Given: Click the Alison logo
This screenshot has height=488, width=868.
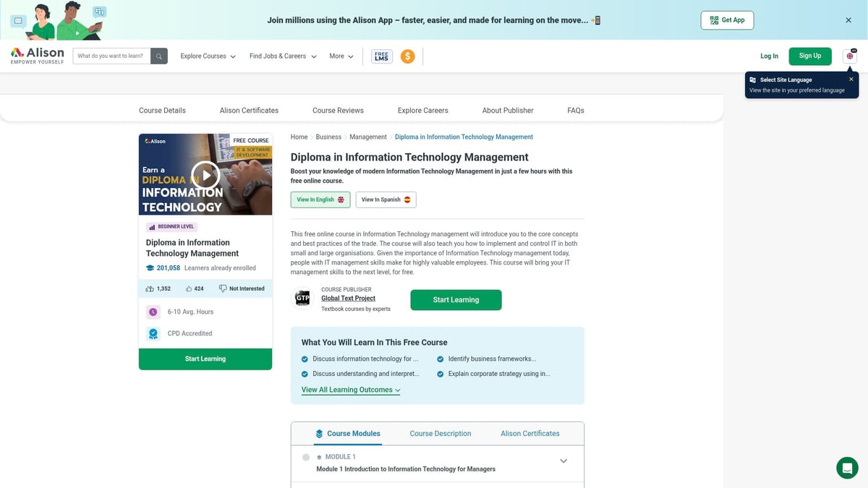Looking at the screenshot, I should (38, 56).
